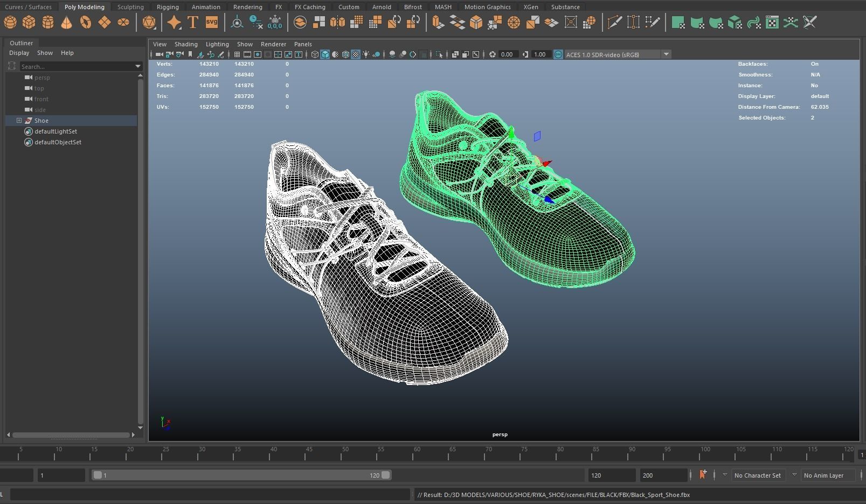The image size is (866, 504).
Task: Toggle the viewport grid display
Action: click(x=237, y=54)
